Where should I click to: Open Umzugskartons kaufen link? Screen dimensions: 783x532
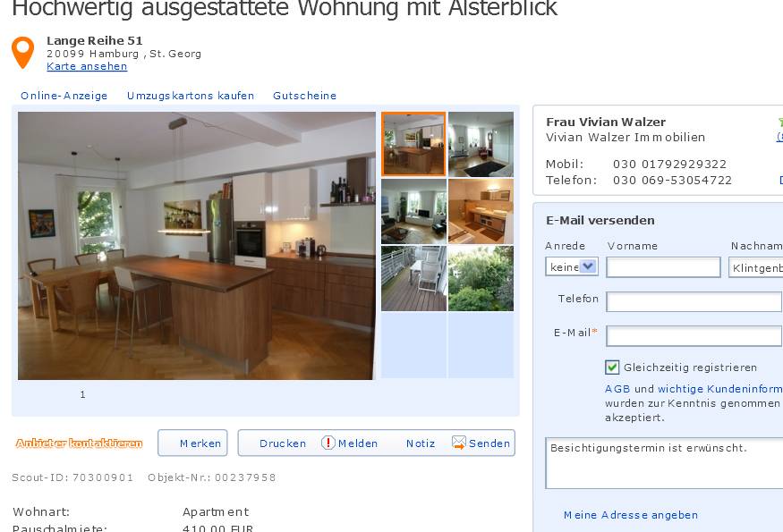click(x=191, y=96)
